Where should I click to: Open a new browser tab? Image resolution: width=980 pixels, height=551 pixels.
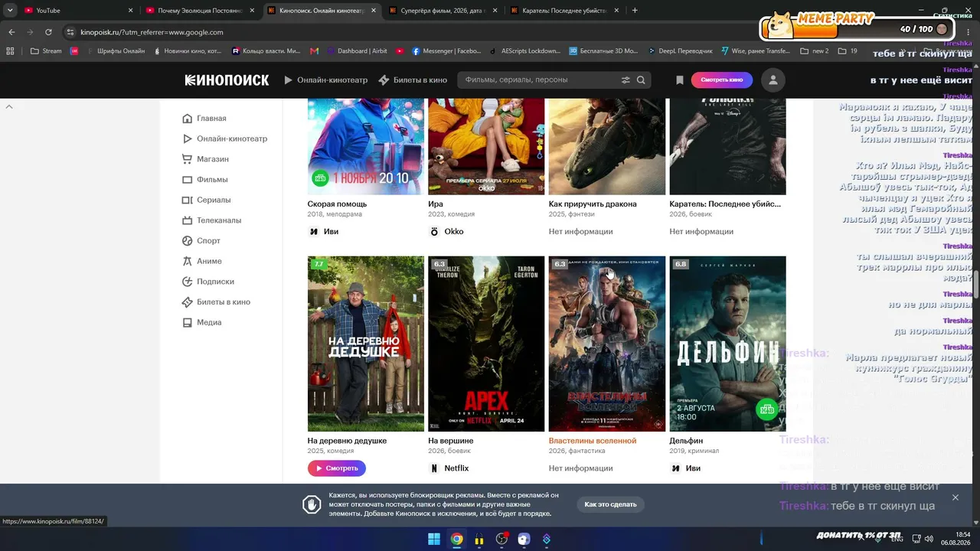[x=635, y=11]
